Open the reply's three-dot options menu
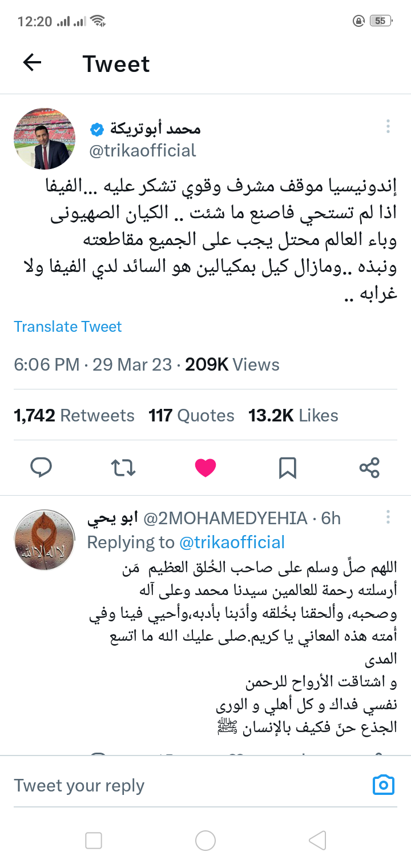Image resolution: width=411 pixels, height=868 pixels. click(x=388, y=517)
